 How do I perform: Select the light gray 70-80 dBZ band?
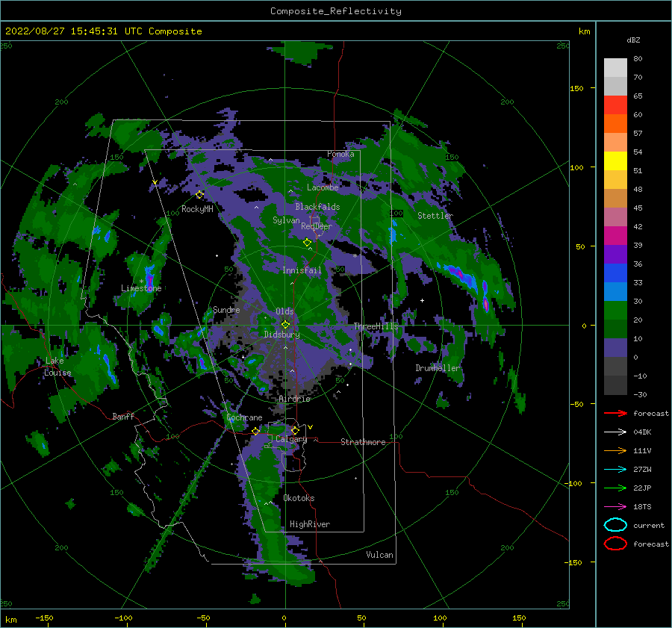(x=615, y=68)
